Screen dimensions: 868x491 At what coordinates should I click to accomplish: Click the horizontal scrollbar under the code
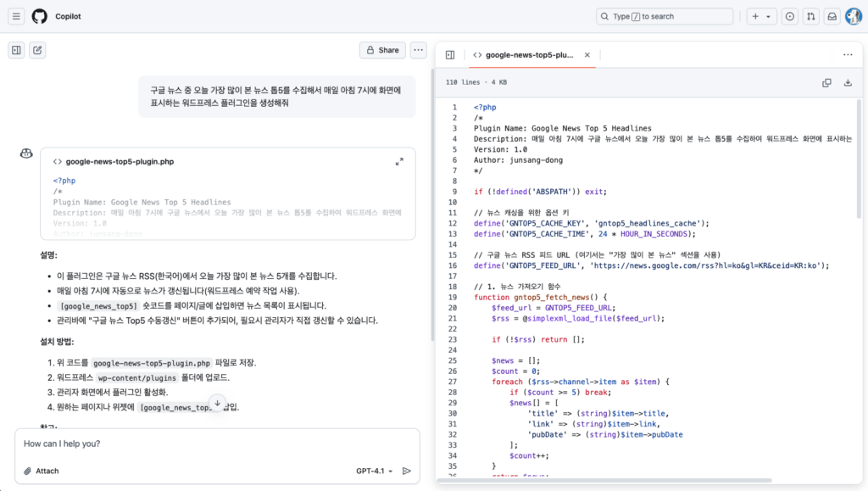[x=604, y=480]
